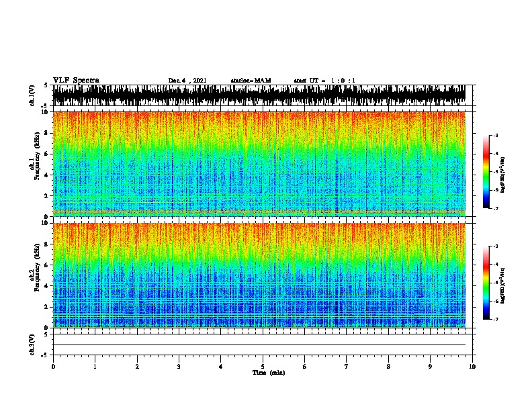The height and width of the screenshot is (411, 532).
Task: Click the -3 label on ch.2 colorbar
Action: point(496,246)
